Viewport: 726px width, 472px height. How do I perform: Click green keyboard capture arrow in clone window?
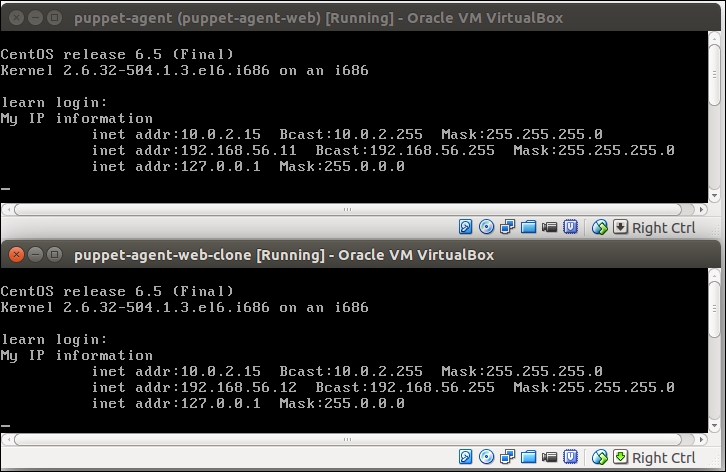[620, 458]
